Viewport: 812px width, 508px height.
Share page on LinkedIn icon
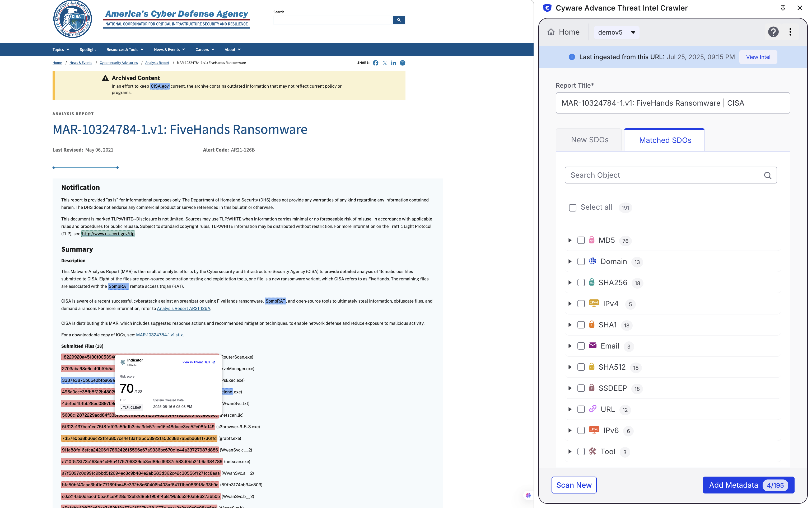click(393, 63)
